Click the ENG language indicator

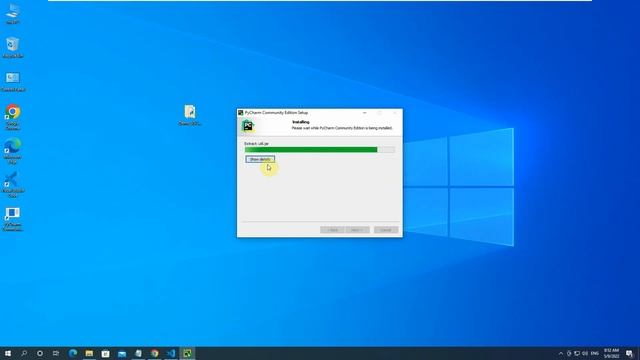(595, 353)
